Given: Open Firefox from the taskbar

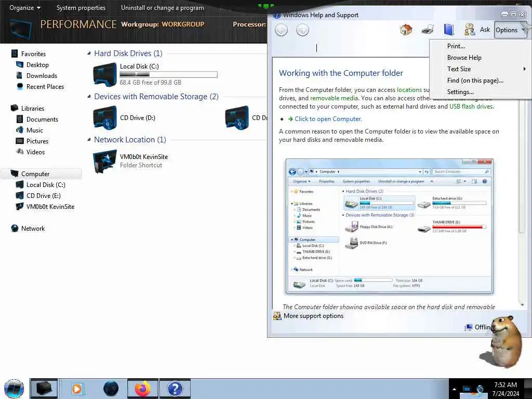Looking at the screenshot, I should (142, 389).
